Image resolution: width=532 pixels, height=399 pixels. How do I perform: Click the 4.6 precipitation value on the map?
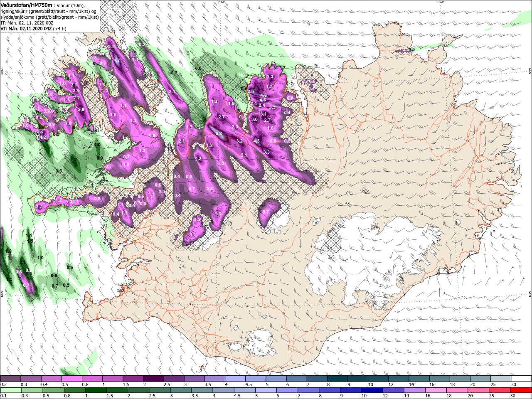tap(263, 100)
